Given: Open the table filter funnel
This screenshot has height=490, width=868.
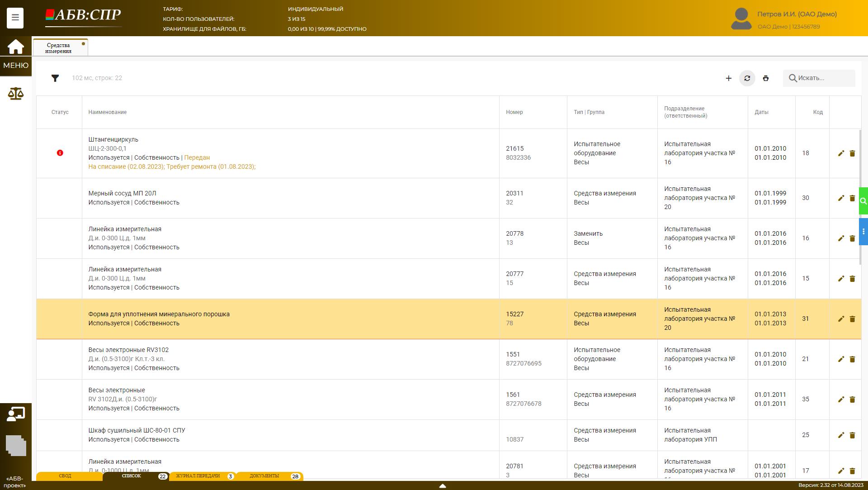Looking at the screenshot, I should coord(55,78).
